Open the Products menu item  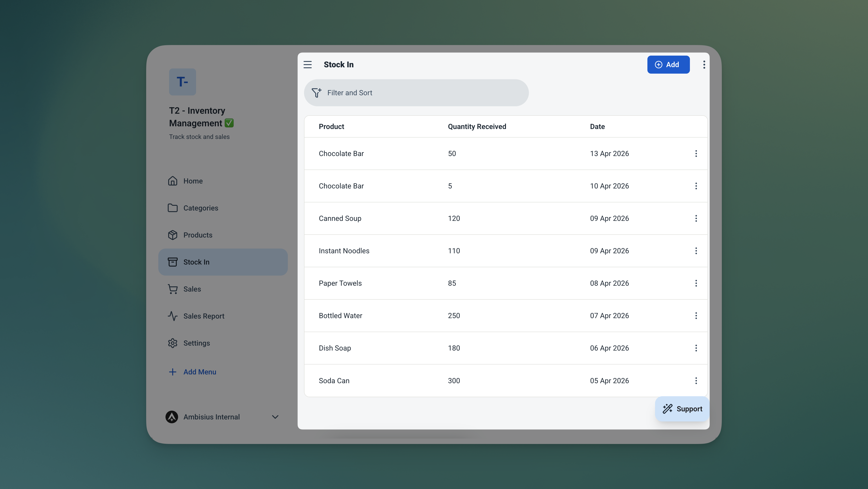[197, 235]
